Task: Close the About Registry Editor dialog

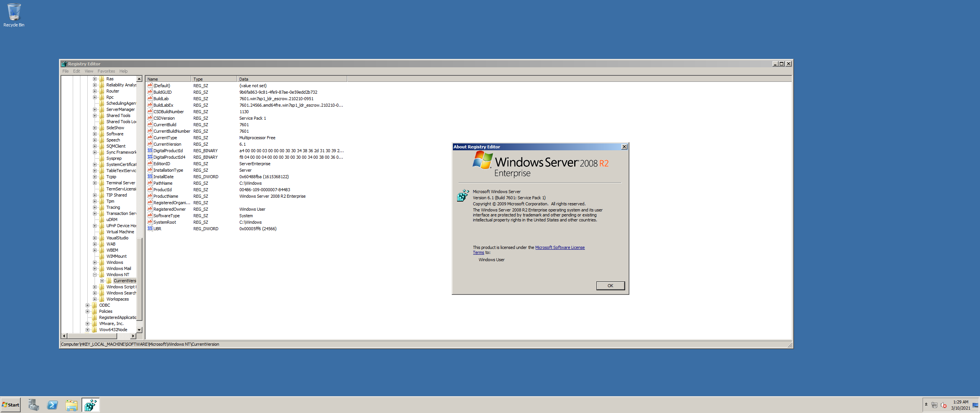Action: (x=624, y=147)
